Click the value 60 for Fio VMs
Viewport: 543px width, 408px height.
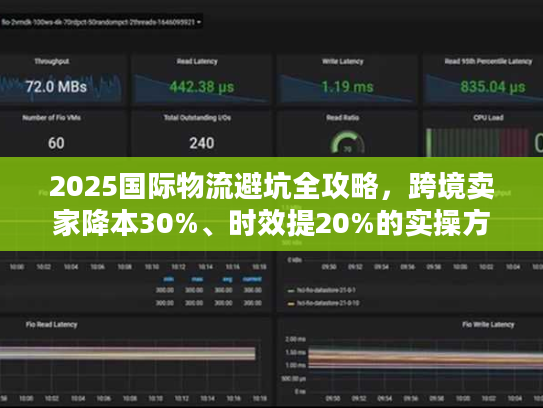[56, 143]
